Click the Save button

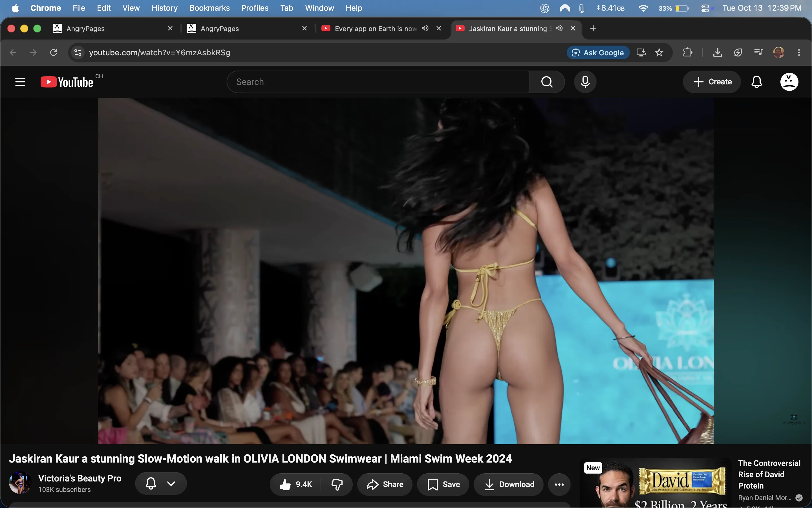[x=443, y=484]
